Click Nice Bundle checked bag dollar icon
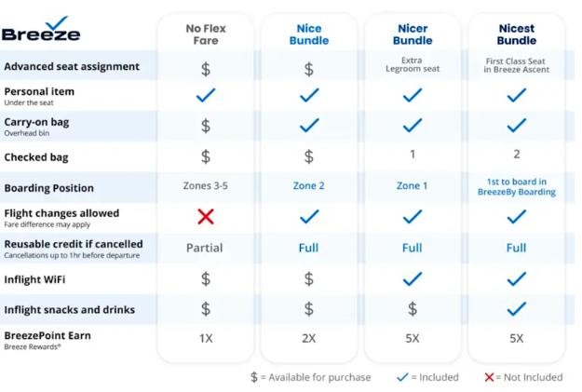The image size is (582, 392). coord(309,156)
